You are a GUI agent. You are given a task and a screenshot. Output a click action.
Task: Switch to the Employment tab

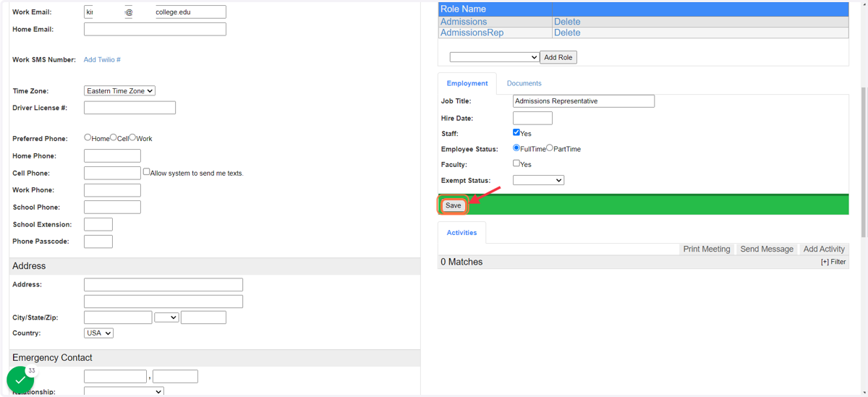[x=467, y=83]
